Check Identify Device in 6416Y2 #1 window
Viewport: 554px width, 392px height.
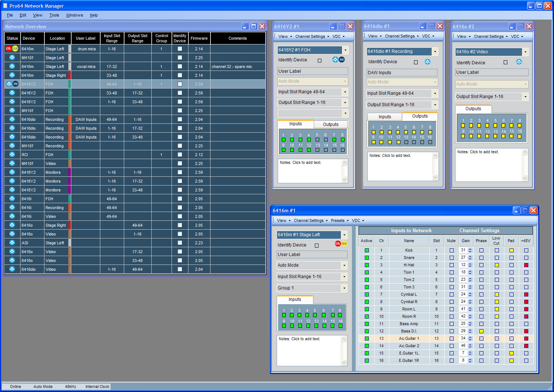point(320,61)
